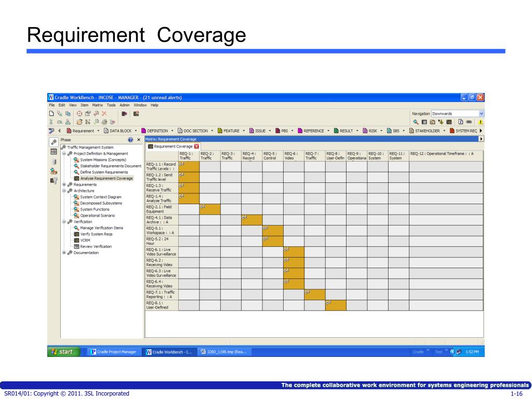Click the red matrix grid toolbar icon

point(136,114)
